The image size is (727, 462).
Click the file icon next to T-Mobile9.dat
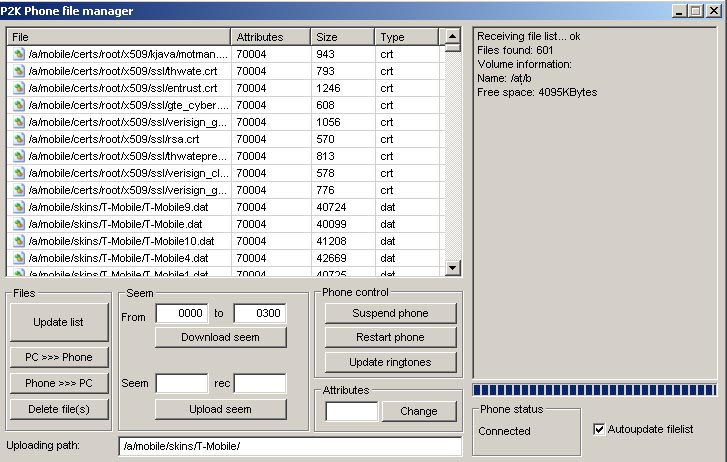tap(18, 207)
